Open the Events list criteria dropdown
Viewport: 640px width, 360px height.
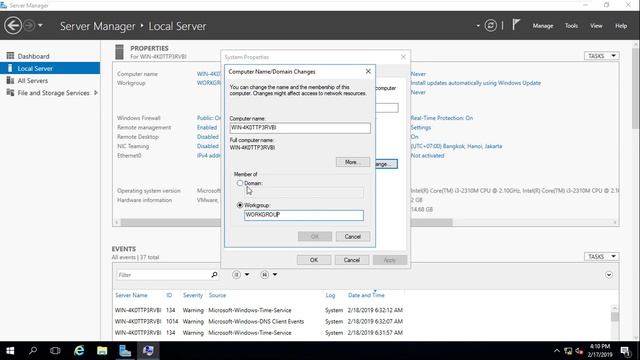pyautogui.click(x=240, y=275)
